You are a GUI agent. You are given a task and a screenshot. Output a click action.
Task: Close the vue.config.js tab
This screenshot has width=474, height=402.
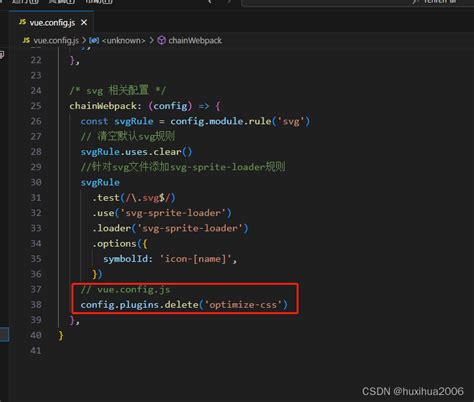[x=84, y=23]
